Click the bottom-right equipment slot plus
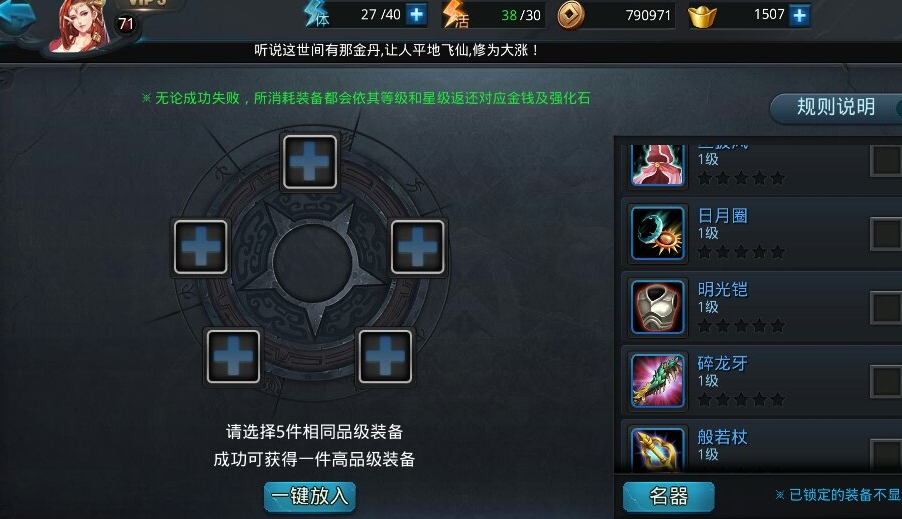 tap(385, 356)
